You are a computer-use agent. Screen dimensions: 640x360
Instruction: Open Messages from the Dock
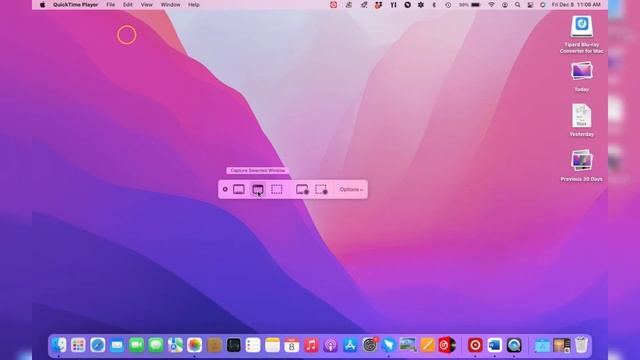(x=156, y=345)
